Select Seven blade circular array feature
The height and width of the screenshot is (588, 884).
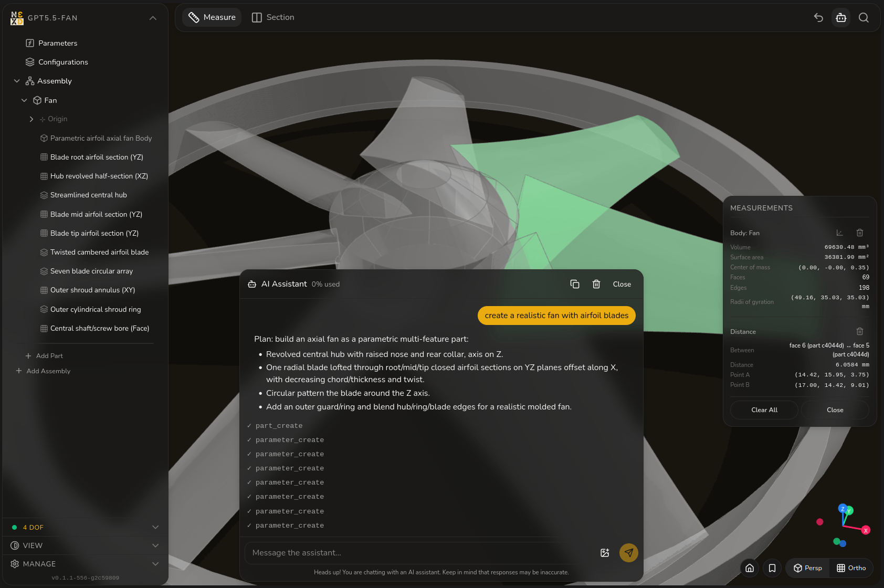pos(87,271)
